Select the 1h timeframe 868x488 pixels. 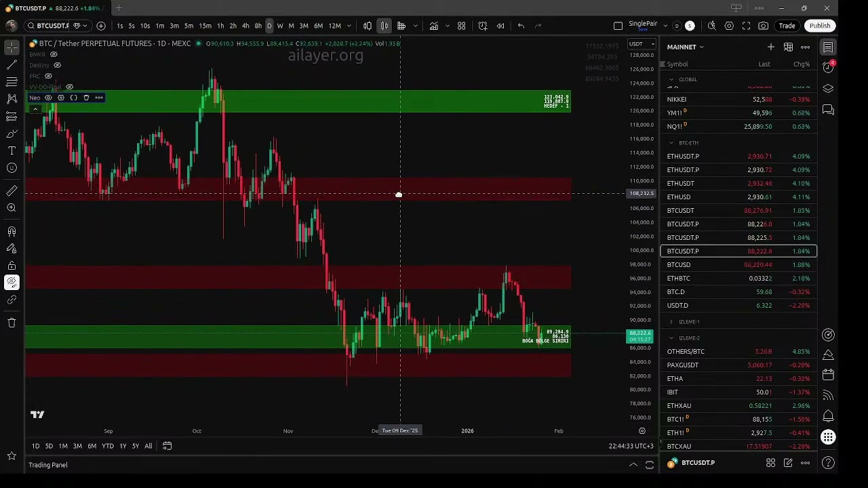click(x=220, y=26)
